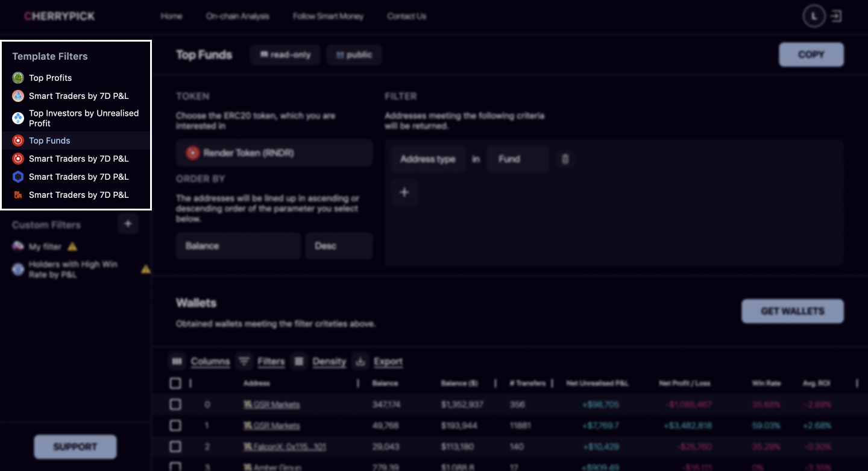Open the Top Profits template with frog icon
Viewport: 868px width, 471px height.
(x=50, y=78)
